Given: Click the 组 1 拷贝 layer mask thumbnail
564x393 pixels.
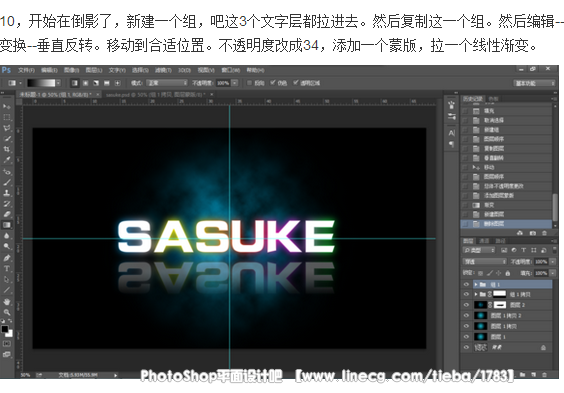Looking at the screenshot, I should coord(499,294).
